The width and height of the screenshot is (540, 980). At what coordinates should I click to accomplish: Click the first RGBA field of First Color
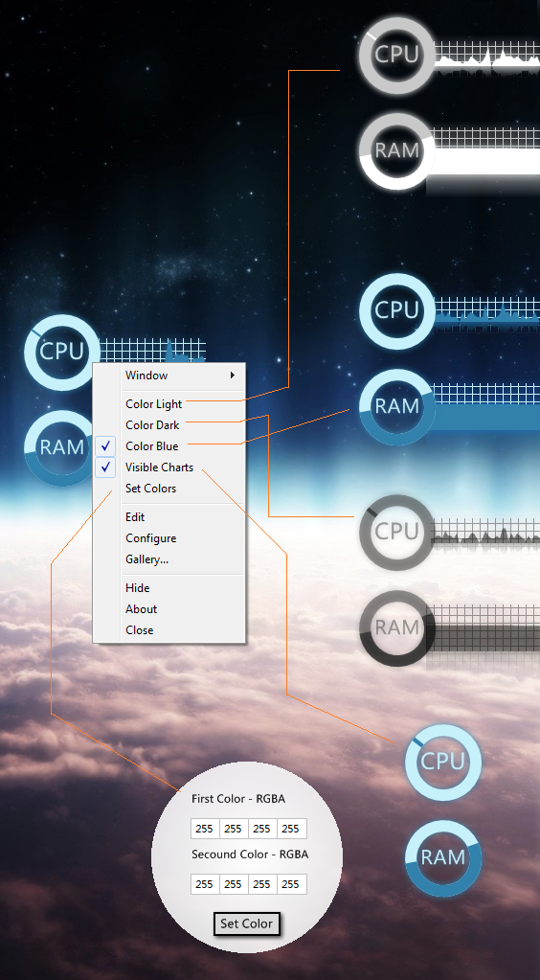(205, 829)
